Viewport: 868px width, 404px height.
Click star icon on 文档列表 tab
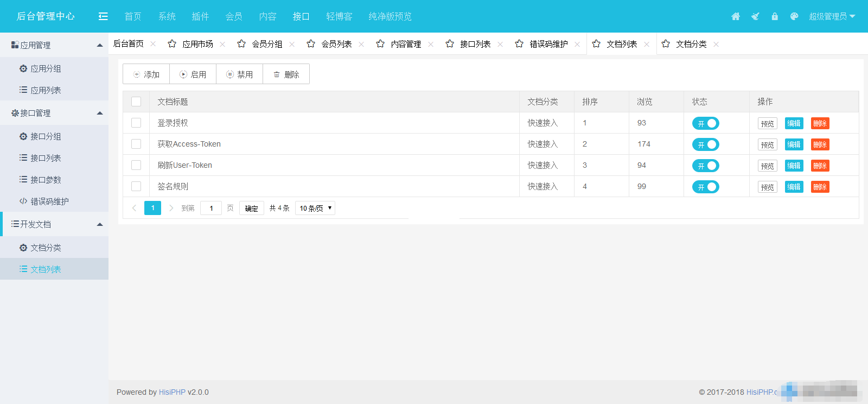pyautogui.click(x=596, y=44)
